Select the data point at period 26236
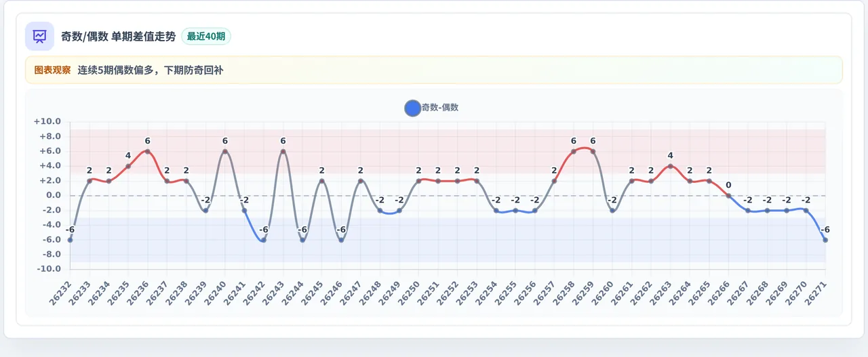The image size is (868, 357). point(147,151)
